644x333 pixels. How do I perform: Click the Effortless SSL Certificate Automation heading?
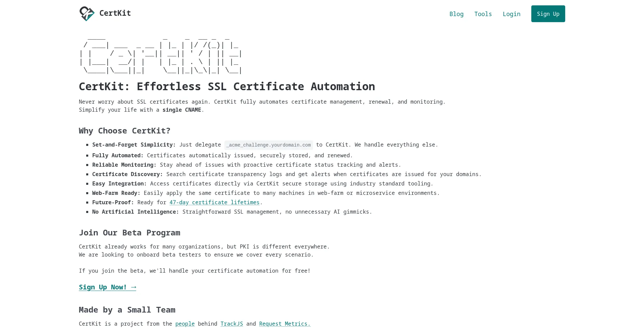[227, 87]
